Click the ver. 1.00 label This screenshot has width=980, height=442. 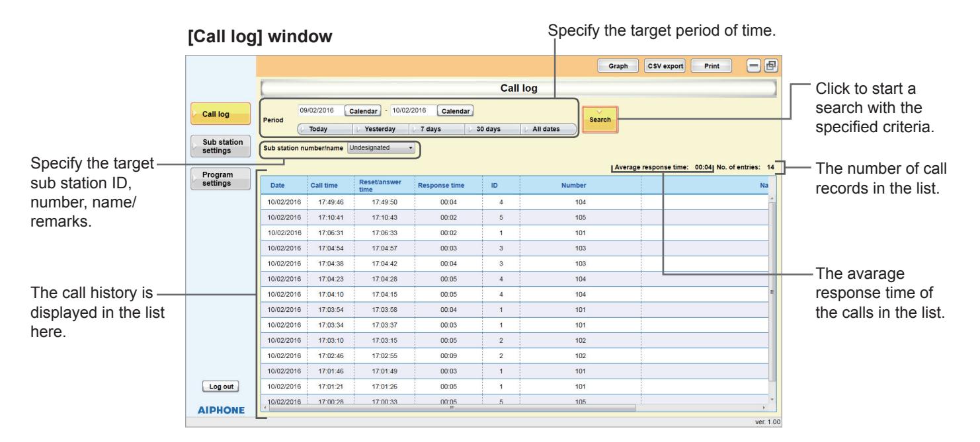coord(766,421)
